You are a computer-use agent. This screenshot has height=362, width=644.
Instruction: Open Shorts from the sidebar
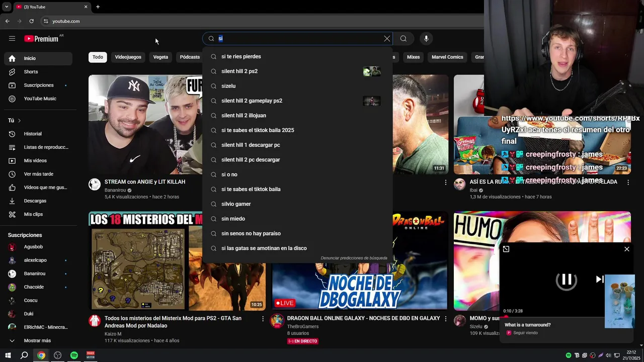coord(38,72)
